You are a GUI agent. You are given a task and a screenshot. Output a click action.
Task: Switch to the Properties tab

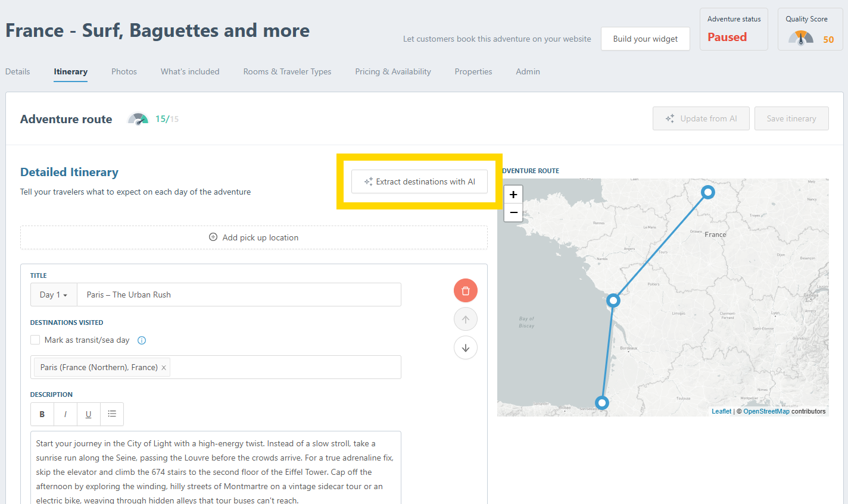tap(473, 71)
